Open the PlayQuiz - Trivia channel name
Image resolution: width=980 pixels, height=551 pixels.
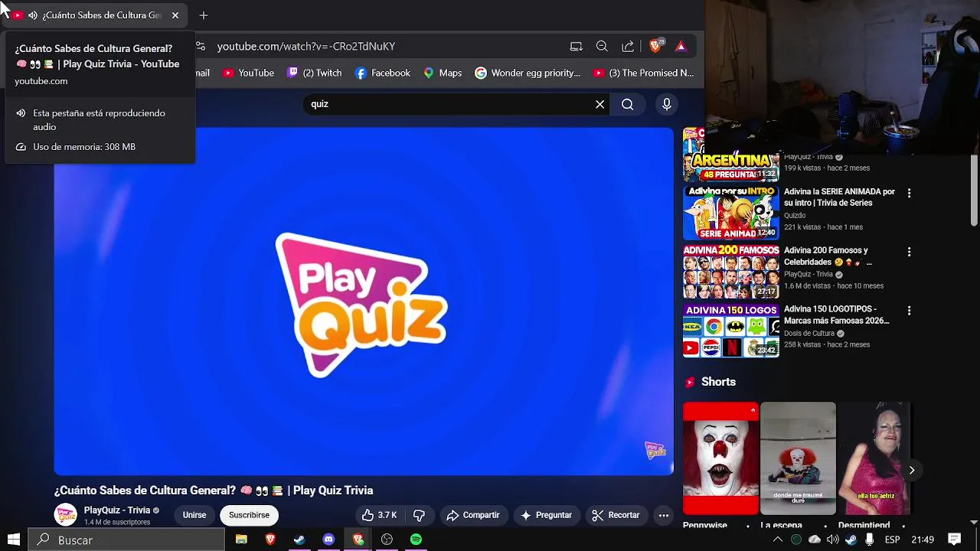[x=117, y=510]
